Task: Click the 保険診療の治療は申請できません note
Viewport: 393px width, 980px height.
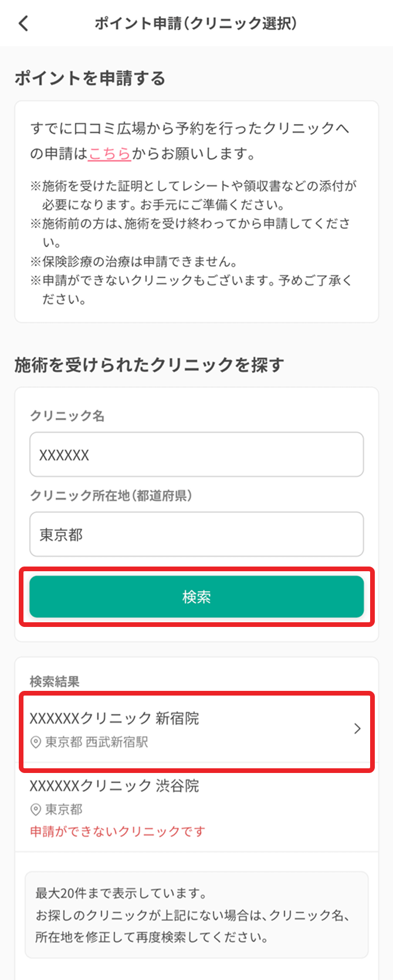Action: click(x=134, y=262)
